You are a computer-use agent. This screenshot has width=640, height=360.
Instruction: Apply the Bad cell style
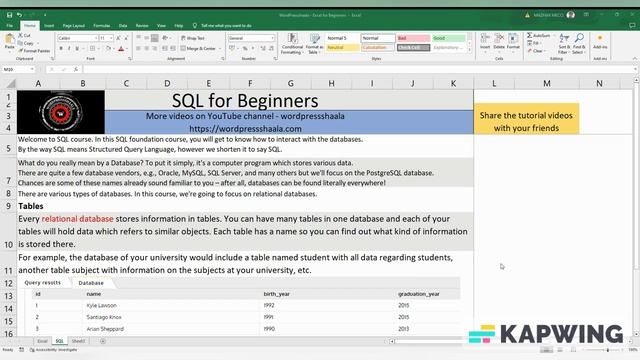coord(413,38)
